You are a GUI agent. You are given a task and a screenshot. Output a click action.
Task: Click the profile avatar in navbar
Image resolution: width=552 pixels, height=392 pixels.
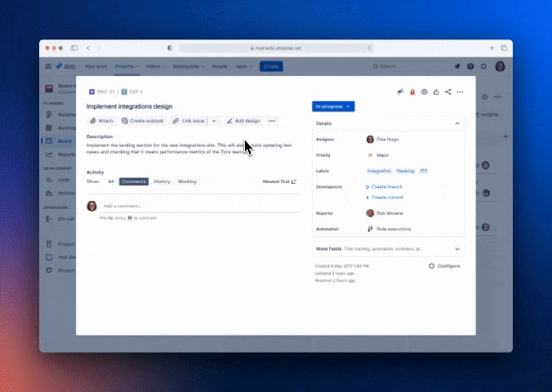click(501, 66)
